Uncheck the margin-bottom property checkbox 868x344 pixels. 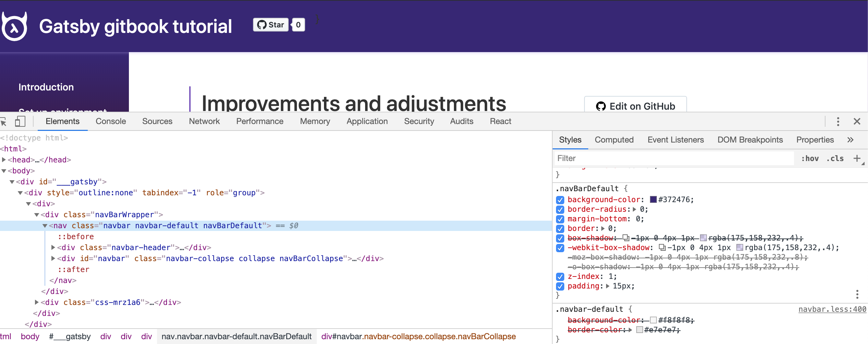coord(560,219)
